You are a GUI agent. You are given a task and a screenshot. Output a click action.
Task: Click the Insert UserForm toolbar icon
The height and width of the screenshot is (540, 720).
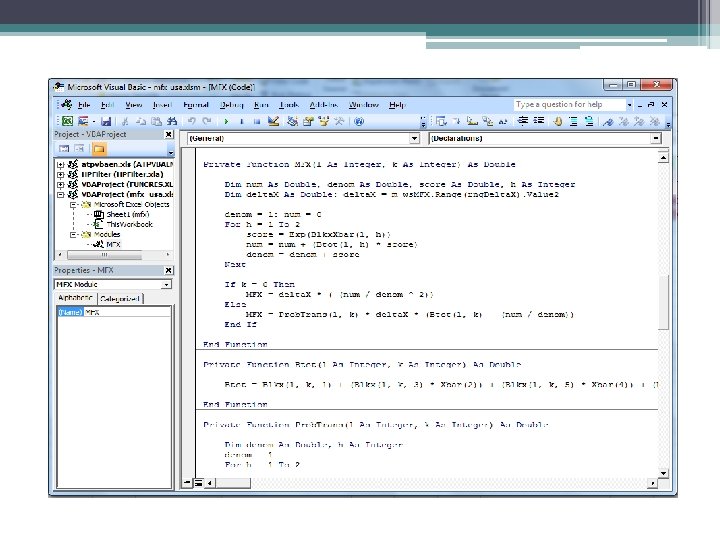click(x=83, y=121)
